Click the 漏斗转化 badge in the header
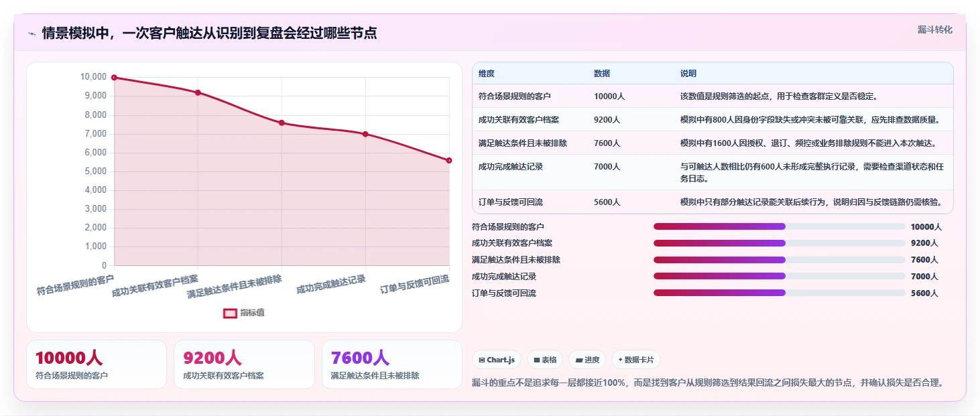This screenshot has height=416, width=980. point(934,29)
